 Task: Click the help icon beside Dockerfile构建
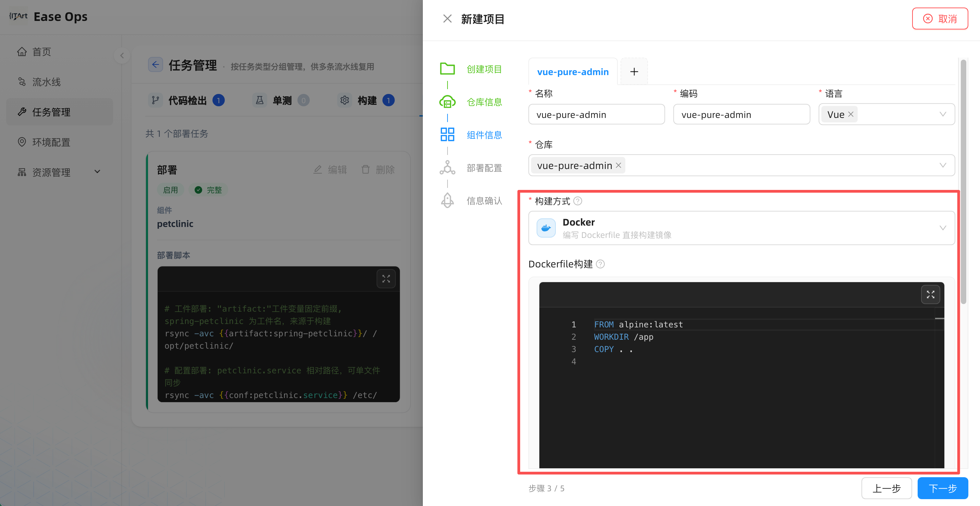pos(600,264)
